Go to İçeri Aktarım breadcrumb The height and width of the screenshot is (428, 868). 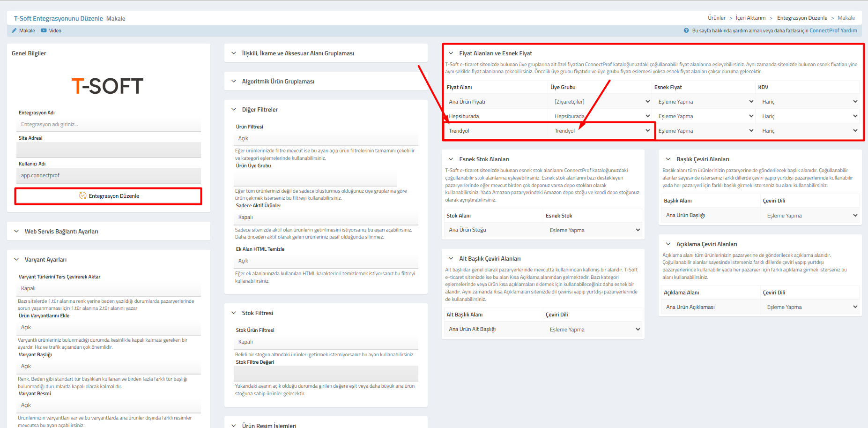(750, 18)
